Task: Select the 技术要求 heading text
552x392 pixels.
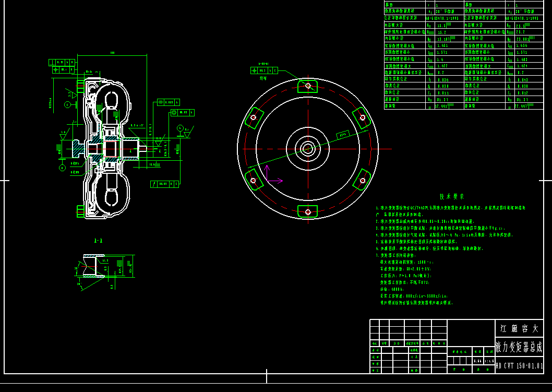Action: click(452, 197)
